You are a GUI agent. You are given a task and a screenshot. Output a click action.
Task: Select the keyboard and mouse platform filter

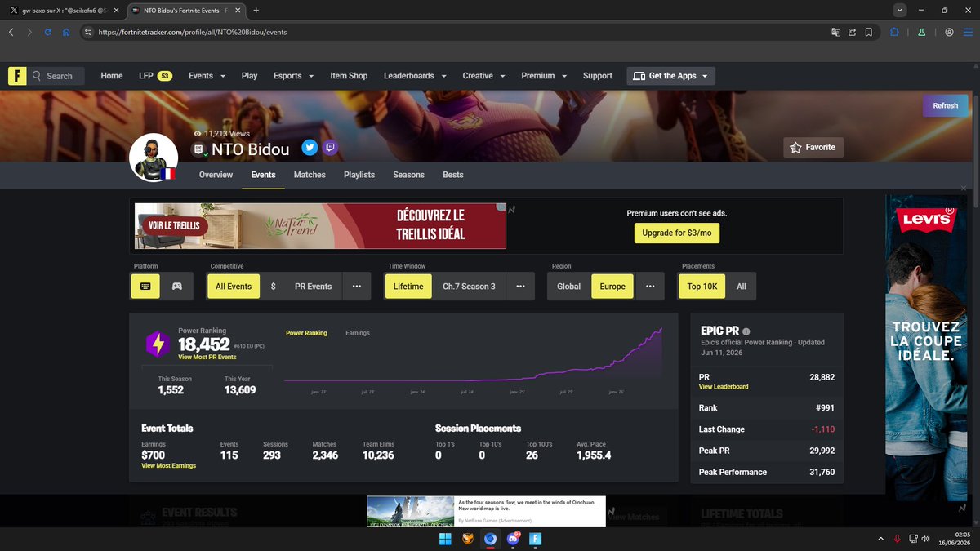[145, 287]
